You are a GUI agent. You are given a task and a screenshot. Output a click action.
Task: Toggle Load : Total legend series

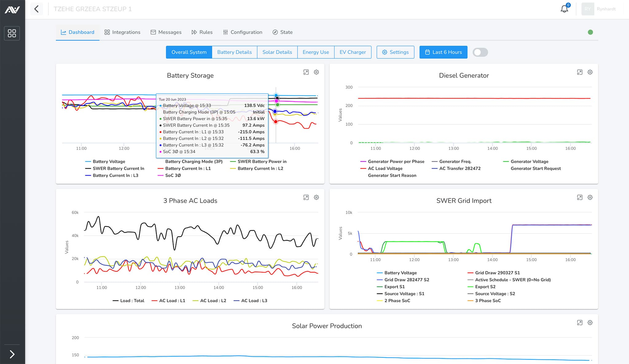tap(128, 301)
